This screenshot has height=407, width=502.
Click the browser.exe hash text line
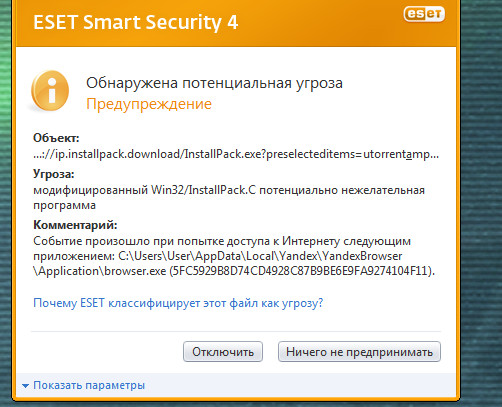234,271
